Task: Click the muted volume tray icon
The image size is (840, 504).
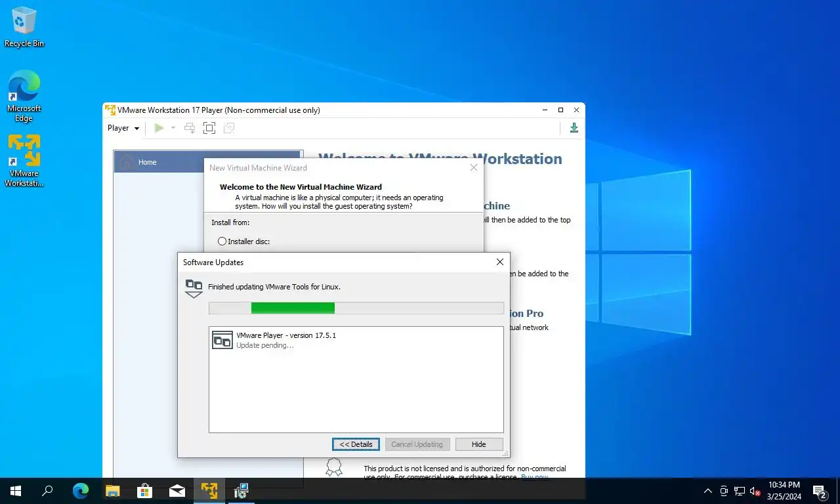Action: [755, 491]
